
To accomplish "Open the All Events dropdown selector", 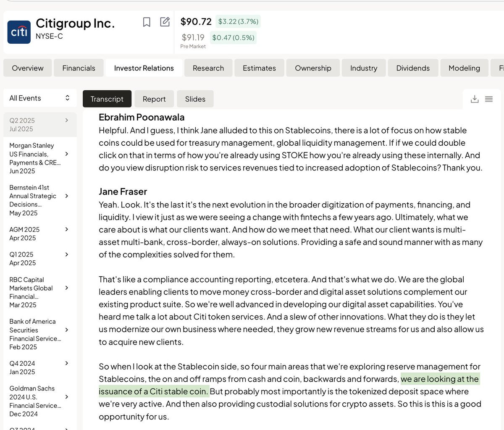I will pos(40,98).
